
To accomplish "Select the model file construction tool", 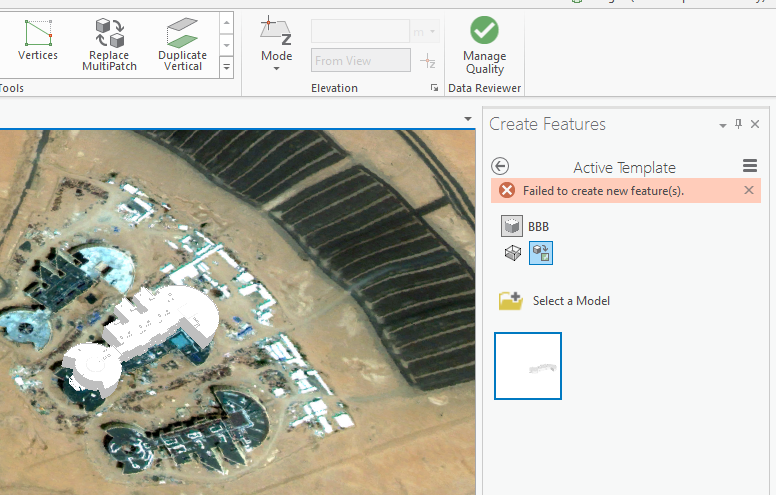I will [x=541, y=253].
